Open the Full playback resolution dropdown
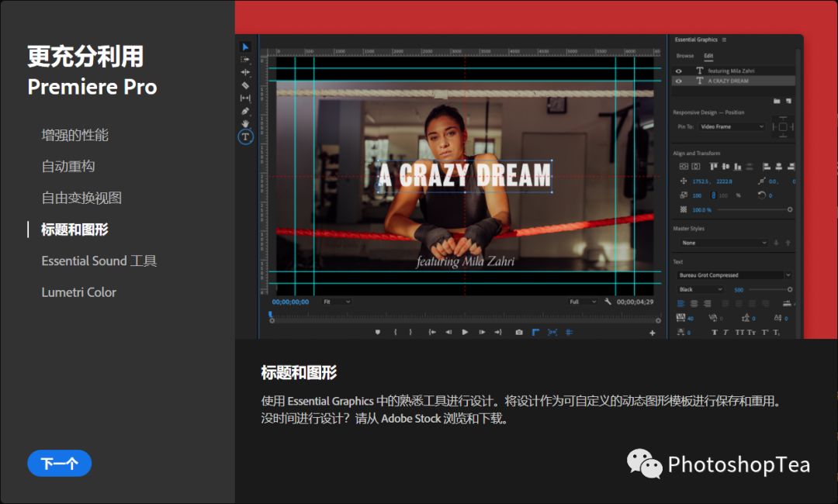 click(x=583, y=302)
